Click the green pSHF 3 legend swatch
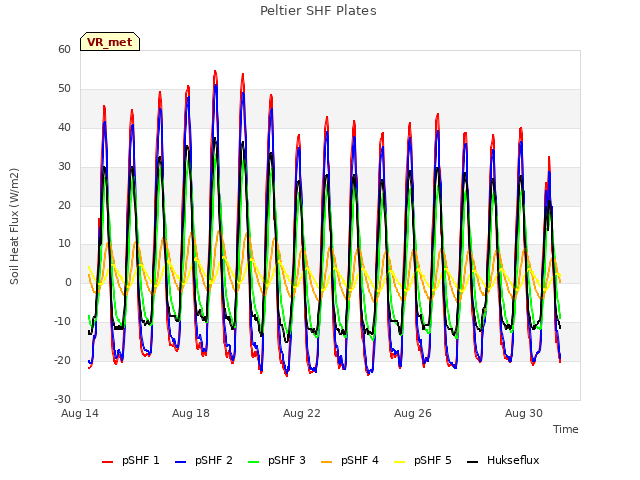The image size is (640, 480). [253, 462]
